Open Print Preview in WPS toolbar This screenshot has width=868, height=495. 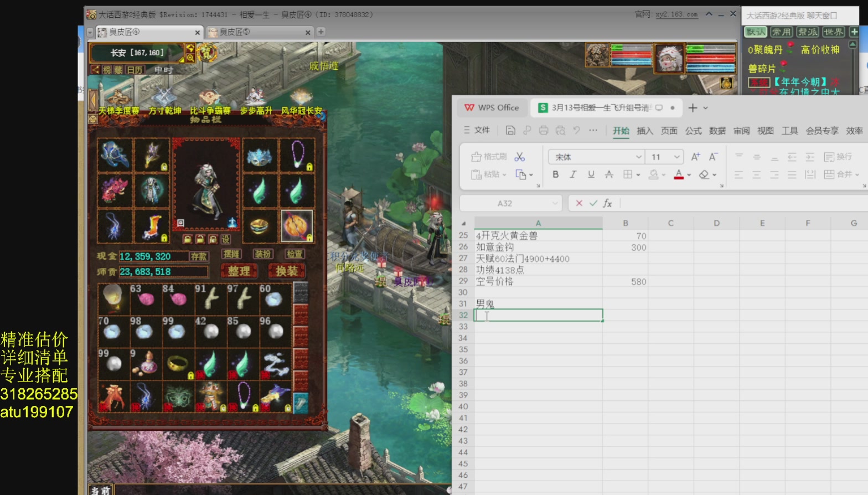[560, 130]
